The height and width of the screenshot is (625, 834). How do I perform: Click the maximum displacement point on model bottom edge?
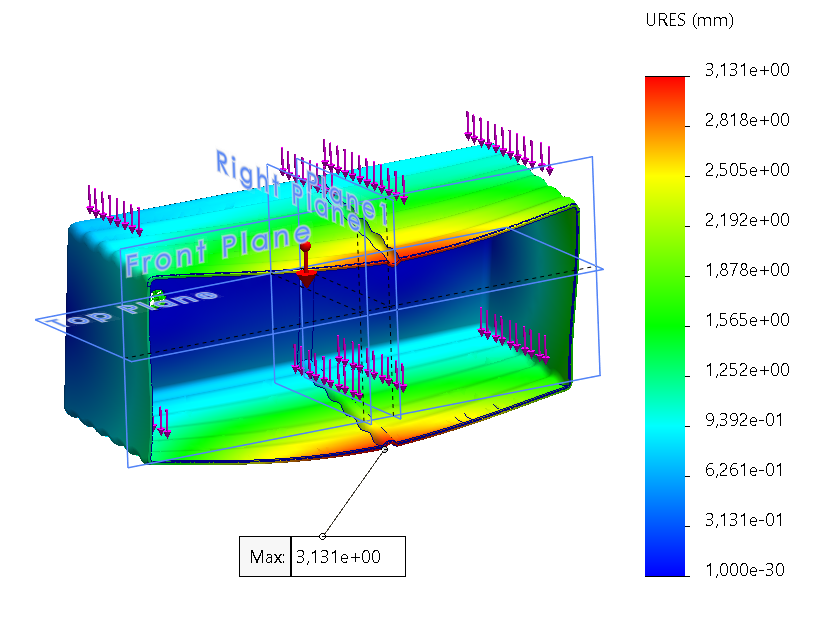click(386, 448)
